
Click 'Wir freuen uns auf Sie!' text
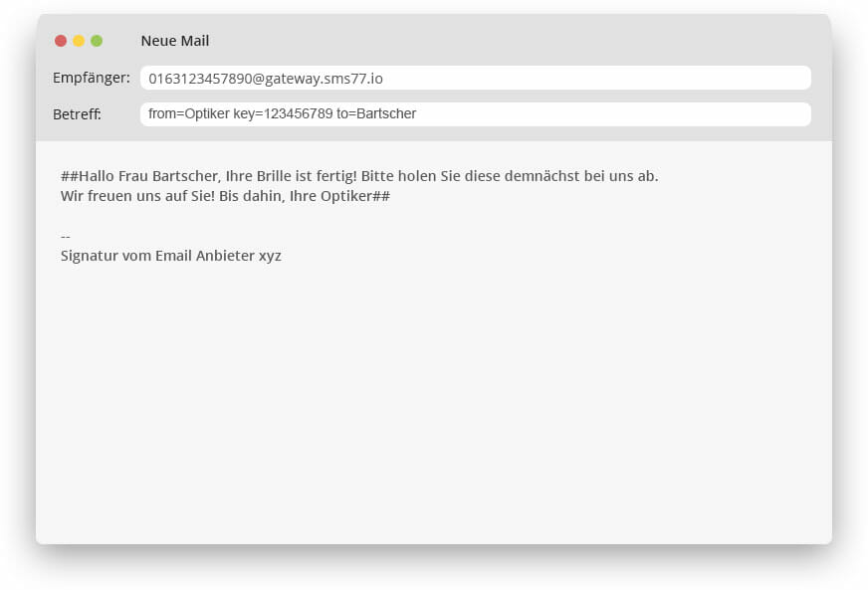142,196
